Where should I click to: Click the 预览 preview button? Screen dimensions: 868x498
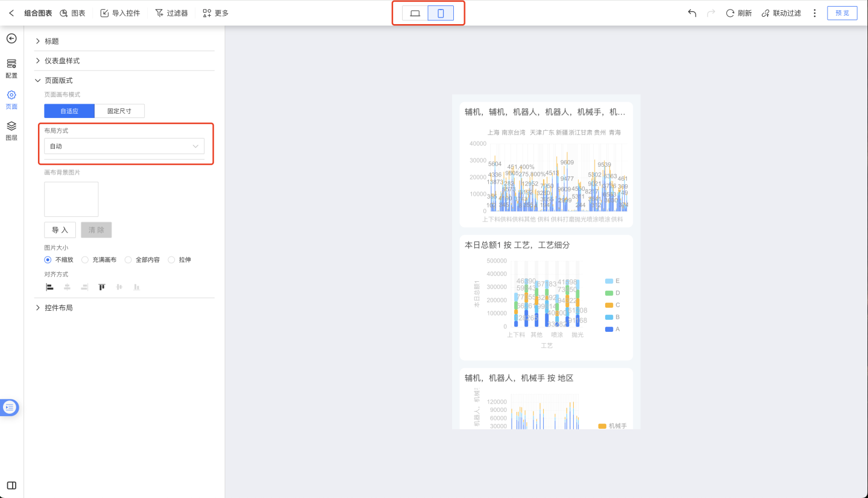tap(842, 13)
